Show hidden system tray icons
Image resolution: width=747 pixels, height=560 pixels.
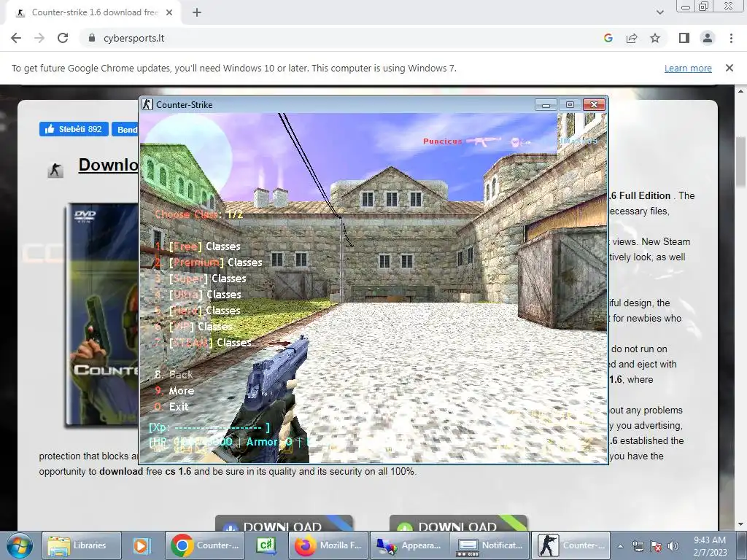tap(620, 547)
